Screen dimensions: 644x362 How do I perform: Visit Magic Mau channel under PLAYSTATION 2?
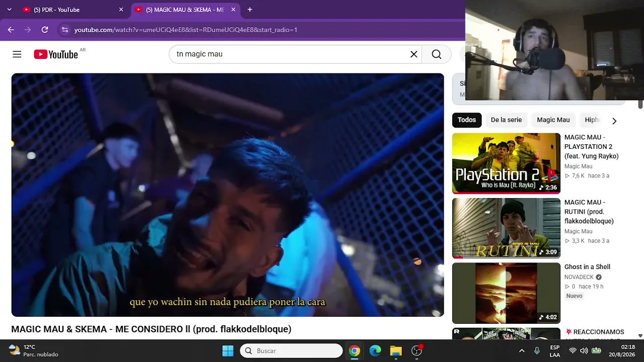pos(578,166)
